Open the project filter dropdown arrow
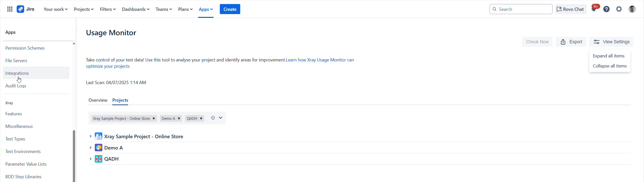644x182 pixels. 221,118
